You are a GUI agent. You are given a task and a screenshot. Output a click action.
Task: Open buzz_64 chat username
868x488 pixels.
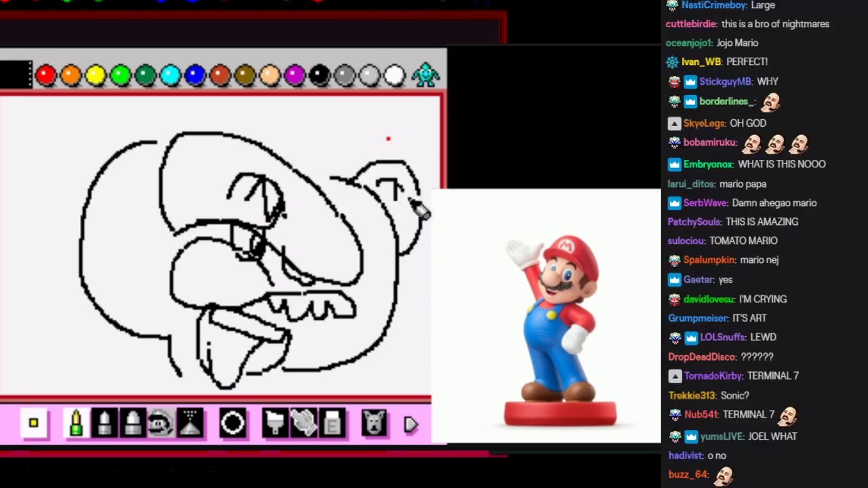pyautogui.click(x=688, y=474)
